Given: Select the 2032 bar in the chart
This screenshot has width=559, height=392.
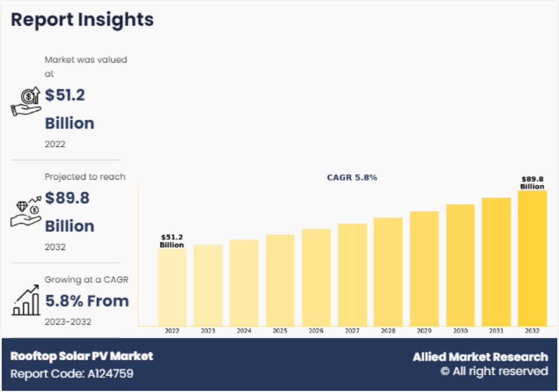Looking at the screenshot, I should click(532, 258).
